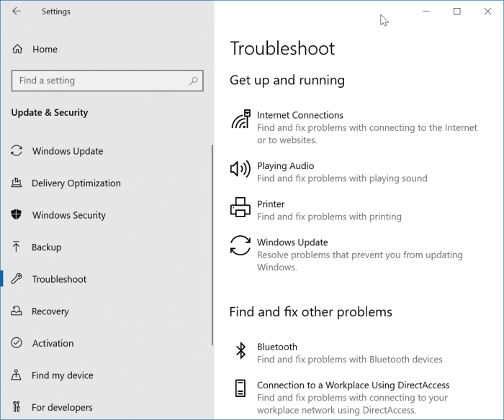The height and width of the screenshot is (420, 504).
Task: Click the Troubleshoot wrench icon
Action: click(17, 278)
